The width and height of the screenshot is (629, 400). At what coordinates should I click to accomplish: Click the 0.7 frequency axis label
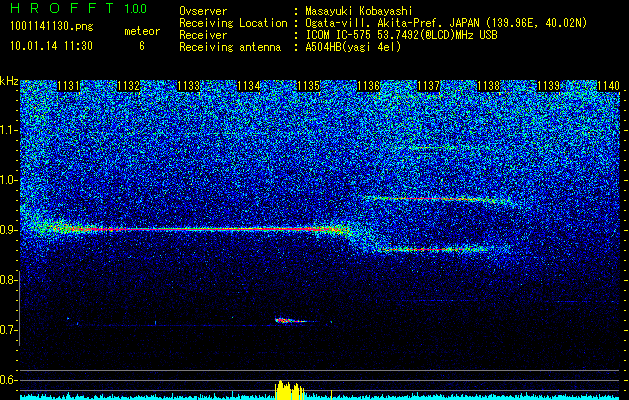click(x=9, y=330)
